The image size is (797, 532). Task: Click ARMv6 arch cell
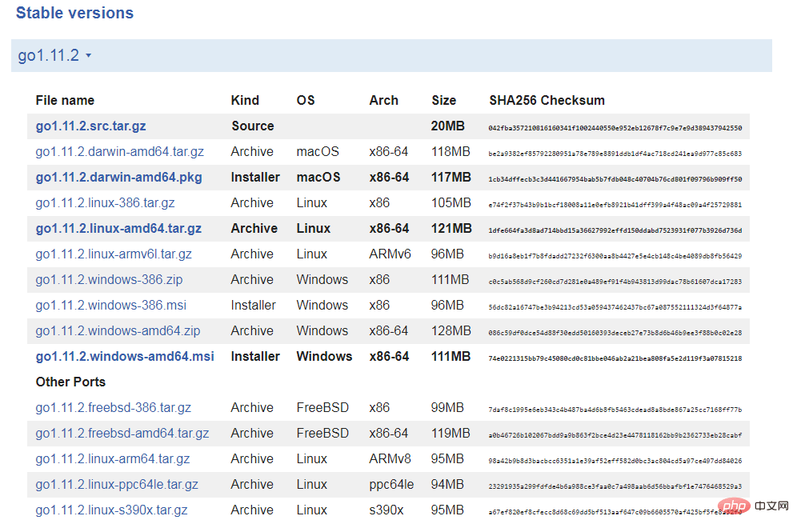click(x=390, y=254)
